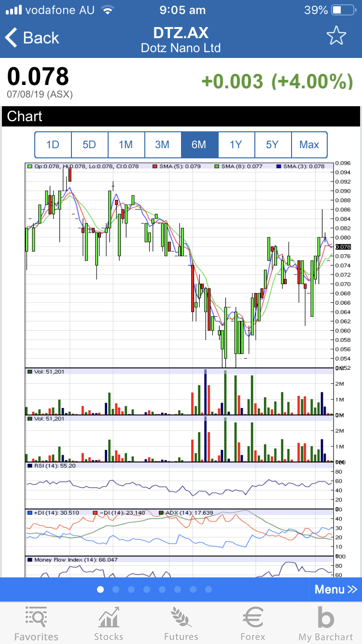Viewport: 362px width, 644px height.
Task: Open the Favorites tab icon
Action: coord(36,618)
